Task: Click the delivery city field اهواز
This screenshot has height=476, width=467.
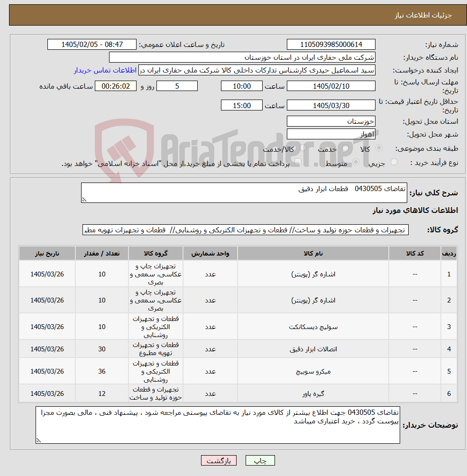Action: [x=331, y=134]
